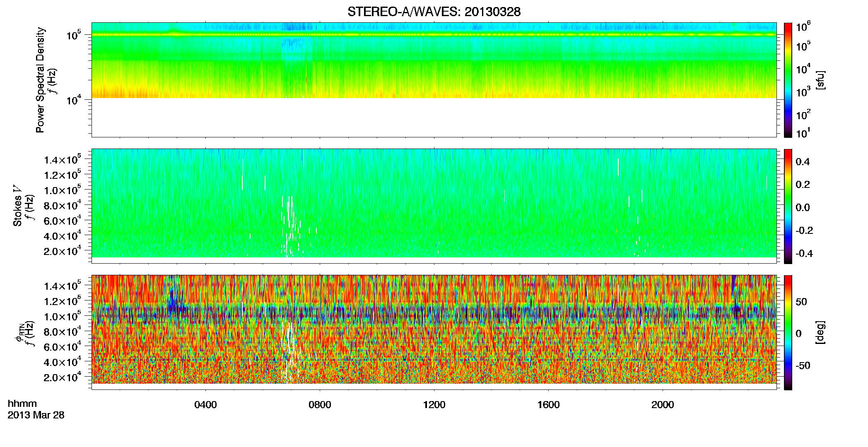868x447 pixels.
Task: Click the [deg] colorbar unit label
Action: point(820,332)
